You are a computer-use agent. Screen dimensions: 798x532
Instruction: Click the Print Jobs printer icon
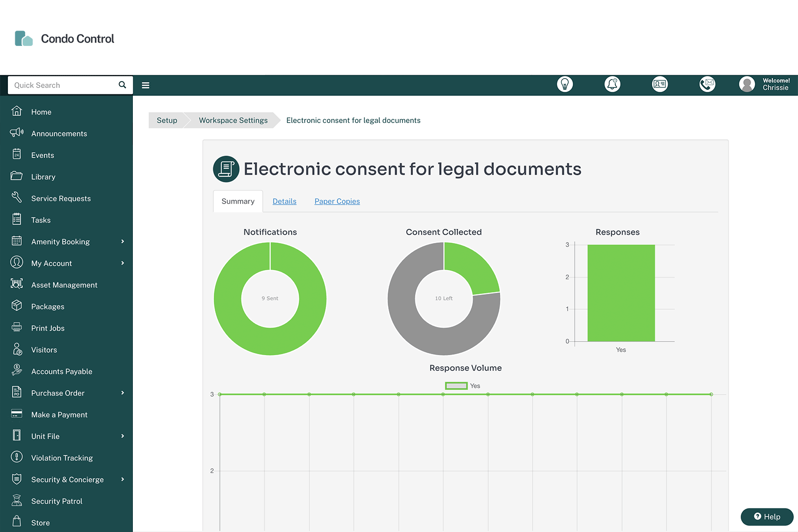pos(17,327)
